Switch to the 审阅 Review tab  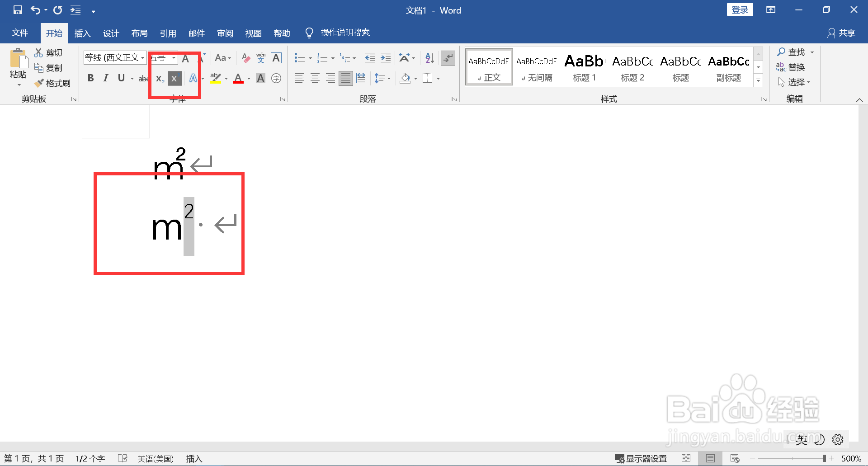click(225, 33)
